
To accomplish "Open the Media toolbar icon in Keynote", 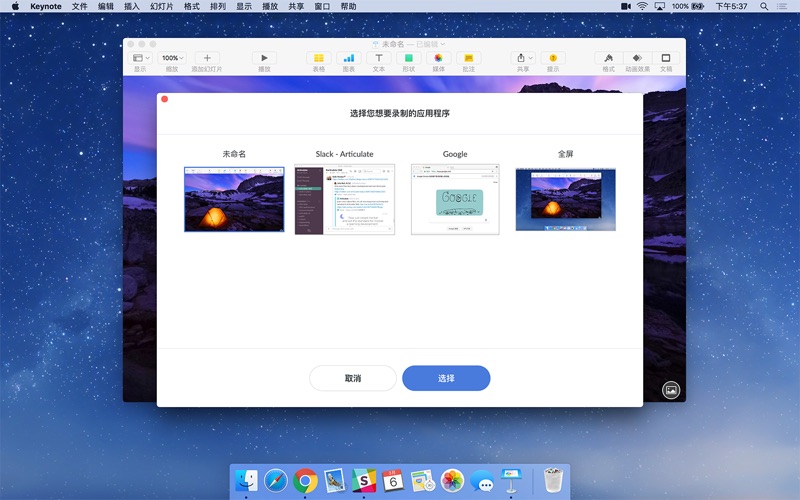I will 439,58.
